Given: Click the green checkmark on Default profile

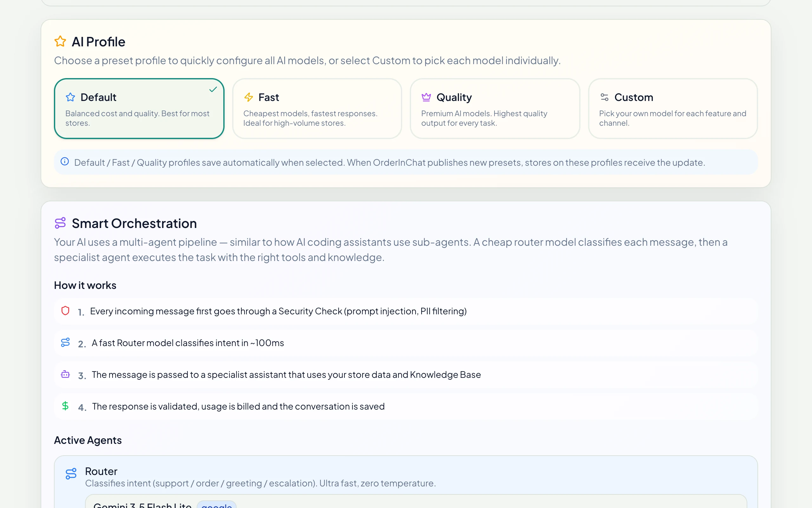Looking at the screenshot, I should 213,89.
